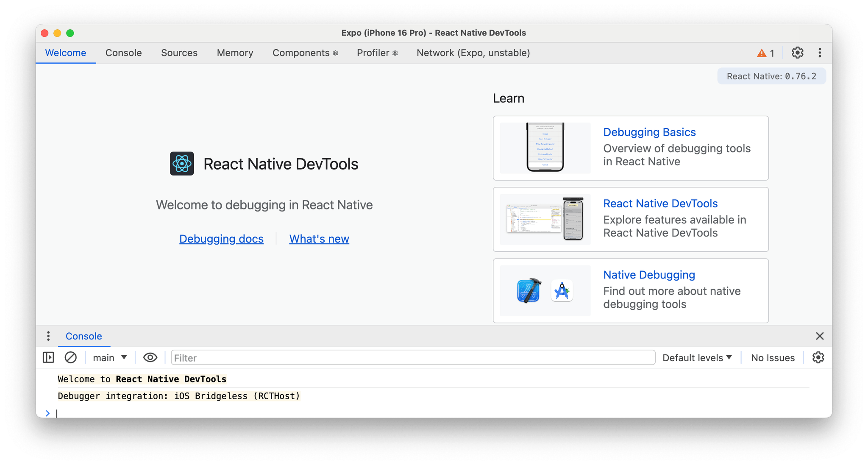Clear the console with the clear icon

click(70, 357)
